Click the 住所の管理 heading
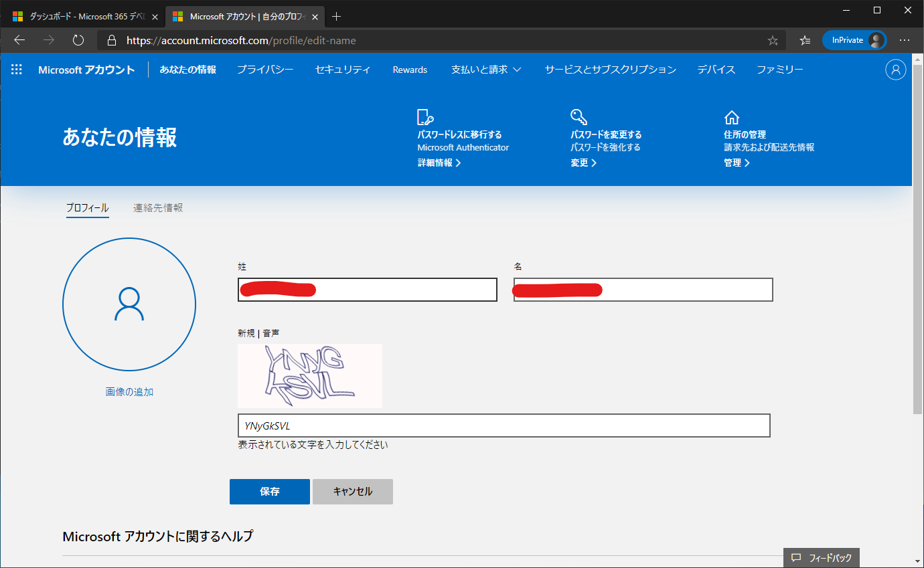The width and height of the screenshot is (924, 568). (x=745, y=134)
